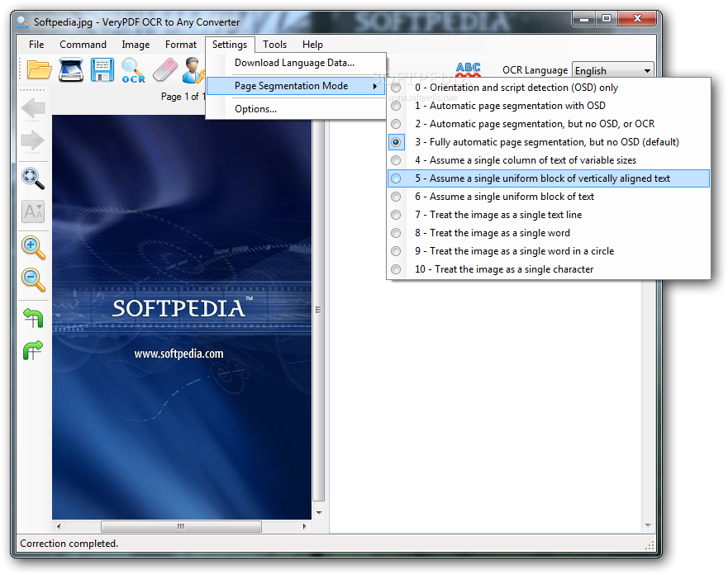
Task: Click the Settings menu
Action: click(230, 45)
